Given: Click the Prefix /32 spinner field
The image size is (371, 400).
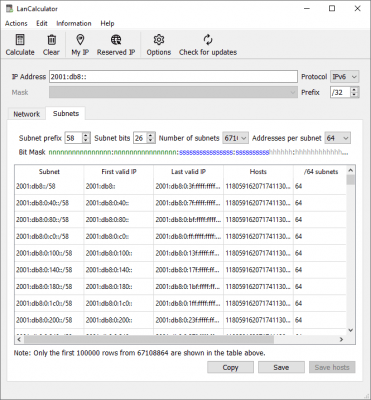Looking at the screenshot, I should pyautogui.click(x=344, y=92).
